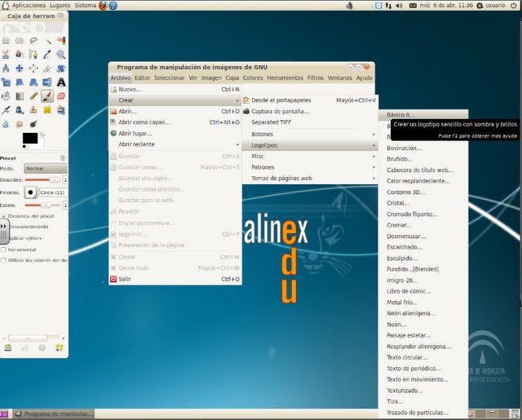
Task: Select the Clone stamp tool
Action: (33, 110)
